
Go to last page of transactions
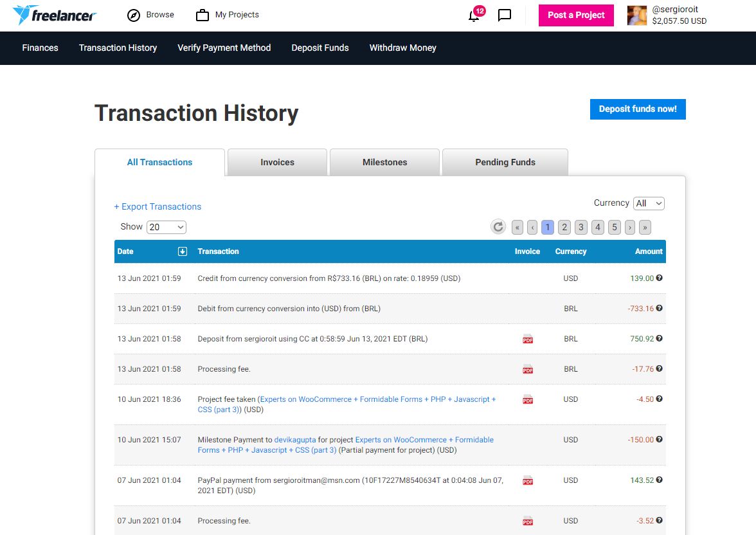pos(645,227)
